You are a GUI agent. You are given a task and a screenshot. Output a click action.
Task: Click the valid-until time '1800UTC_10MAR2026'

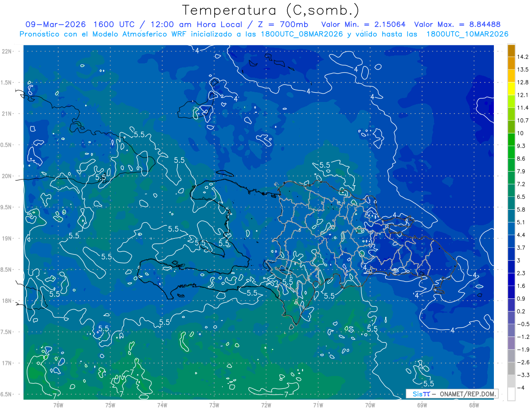[467, 34]
